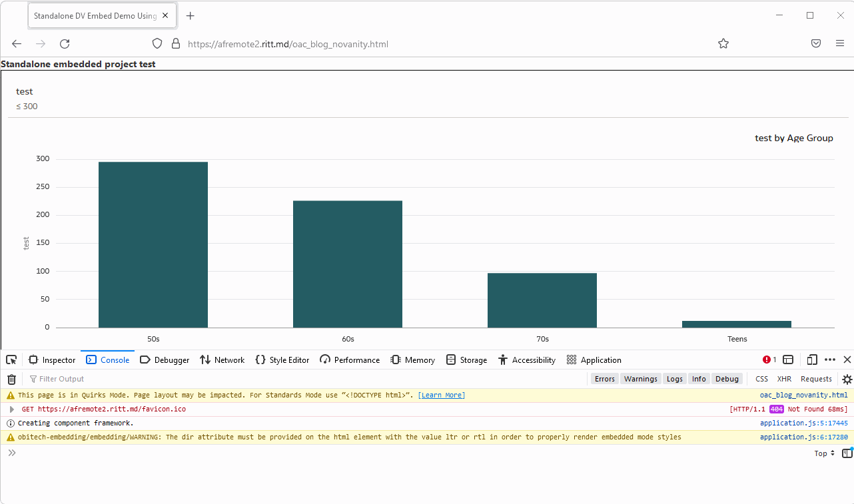Enable the Warnings log filter

(640, 378)
